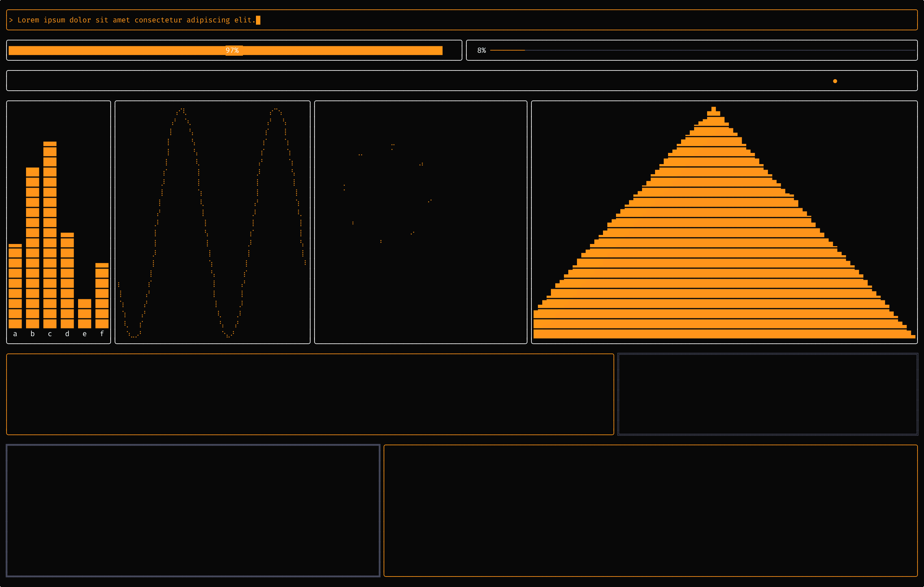Click bar chart column labeled a
The image size is (924, 587).
tap(15, 286)
